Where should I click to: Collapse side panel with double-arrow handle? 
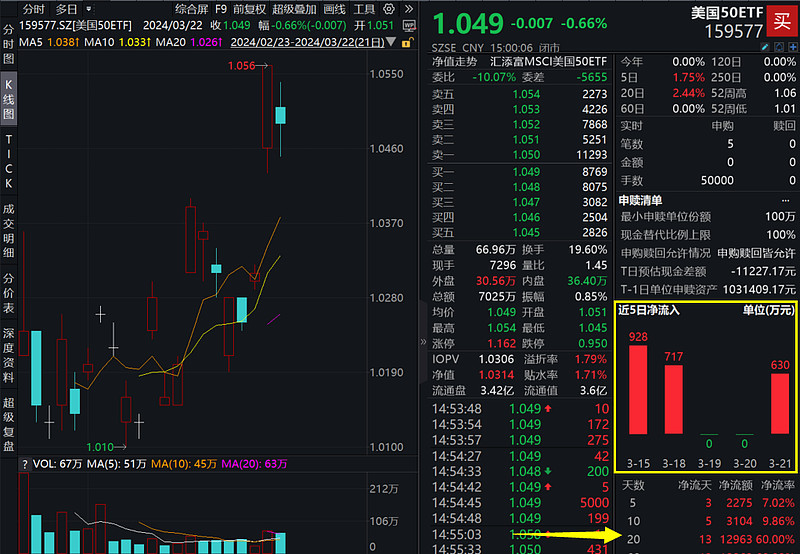click(423, 341)
